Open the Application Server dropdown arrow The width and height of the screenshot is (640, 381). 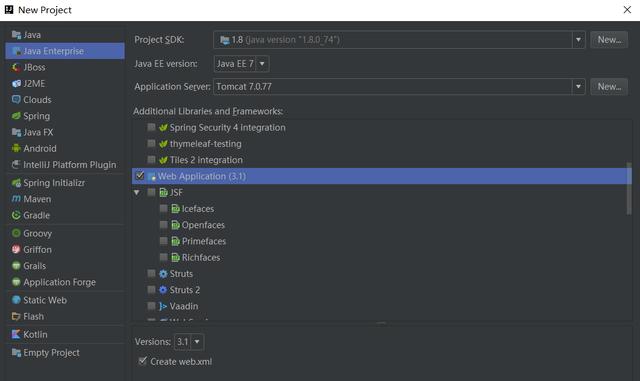pos(578,87)
